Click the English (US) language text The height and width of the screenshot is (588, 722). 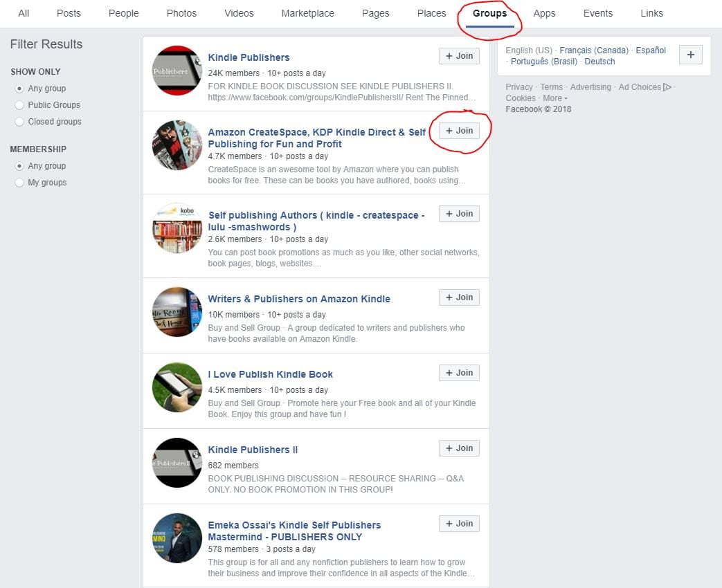click(529, 50)
